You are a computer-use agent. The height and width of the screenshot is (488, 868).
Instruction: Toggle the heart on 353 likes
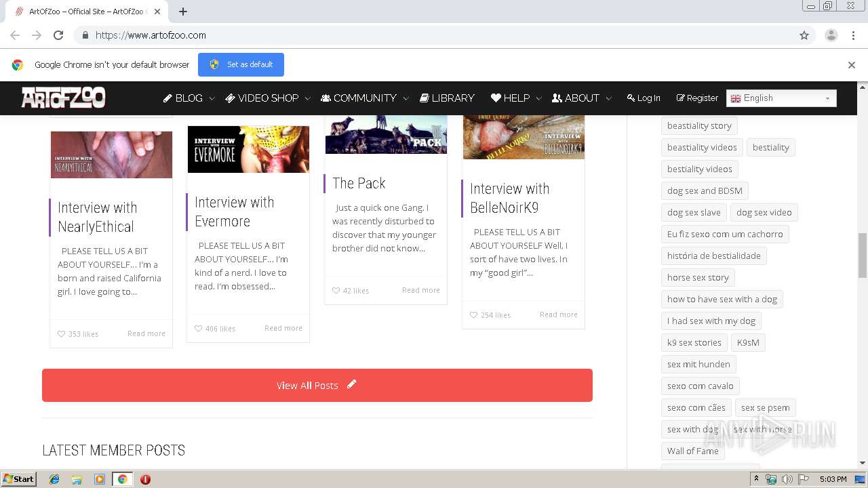61,334
